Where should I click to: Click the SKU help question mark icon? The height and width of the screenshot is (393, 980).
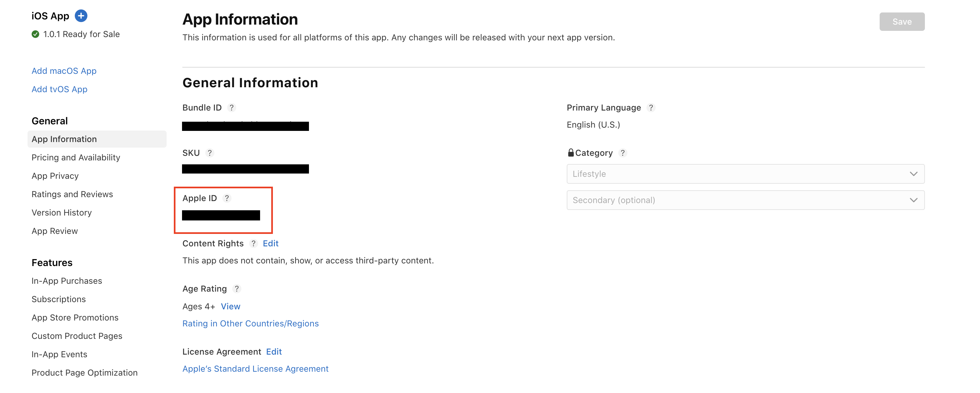[x=210, y=153]
